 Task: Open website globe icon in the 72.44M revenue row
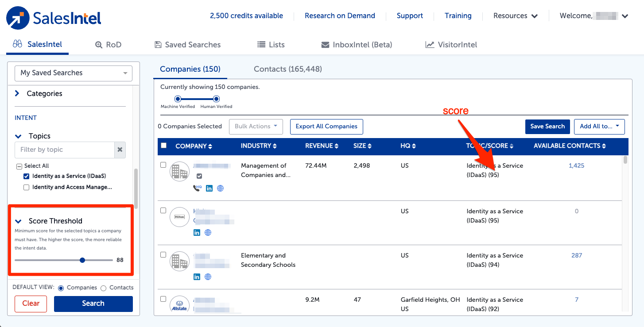click(220, 188)
